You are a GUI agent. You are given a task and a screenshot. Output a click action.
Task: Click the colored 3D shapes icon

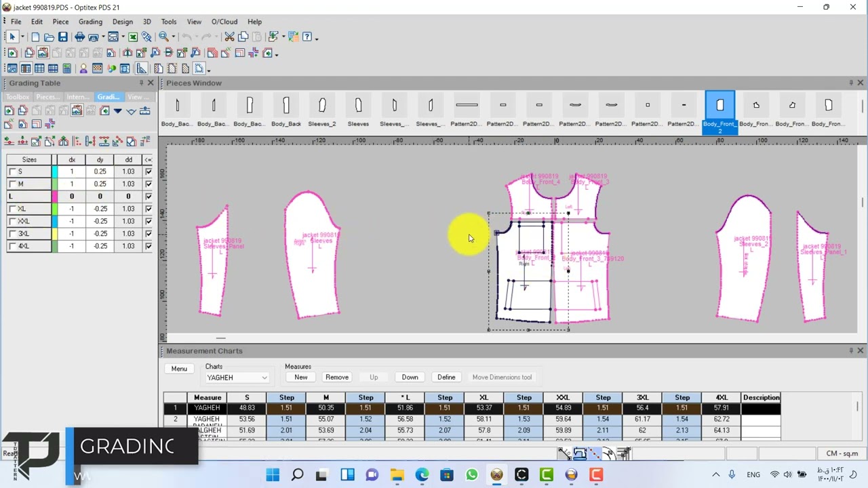coord(111,68)
